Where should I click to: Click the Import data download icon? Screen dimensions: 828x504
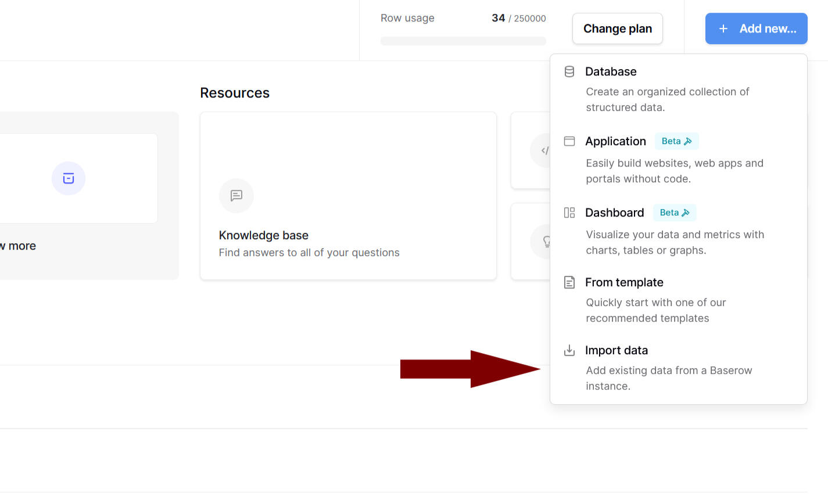[x=569, y=350]
